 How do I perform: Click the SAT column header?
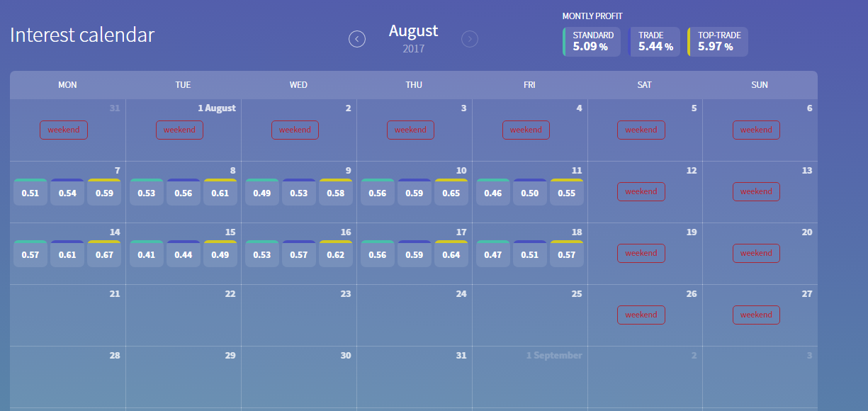coord(644,85)
